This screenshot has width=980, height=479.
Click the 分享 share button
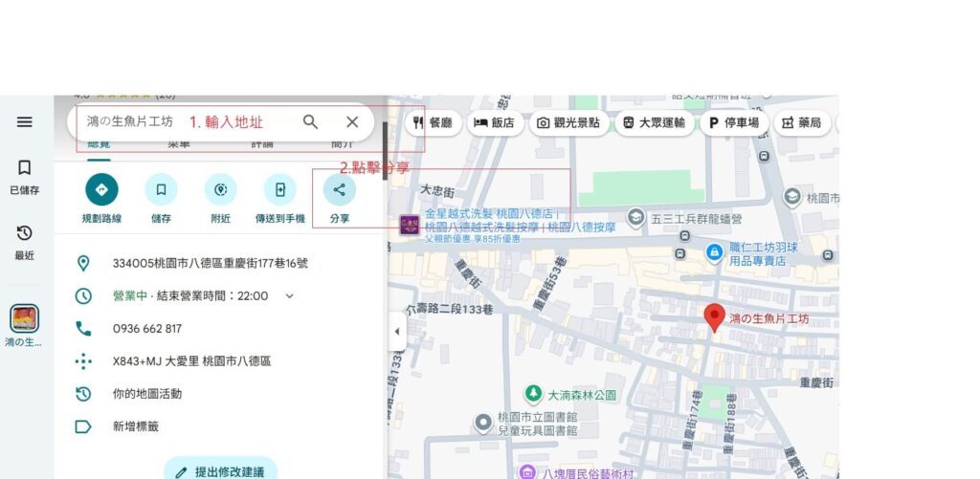340,199
